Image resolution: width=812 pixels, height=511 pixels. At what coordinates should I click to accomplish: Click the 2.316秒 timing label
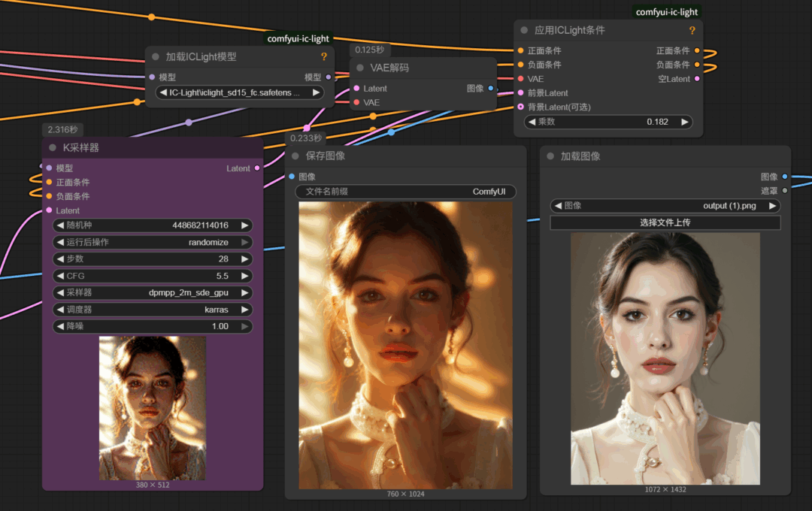[x=62, y=129]
